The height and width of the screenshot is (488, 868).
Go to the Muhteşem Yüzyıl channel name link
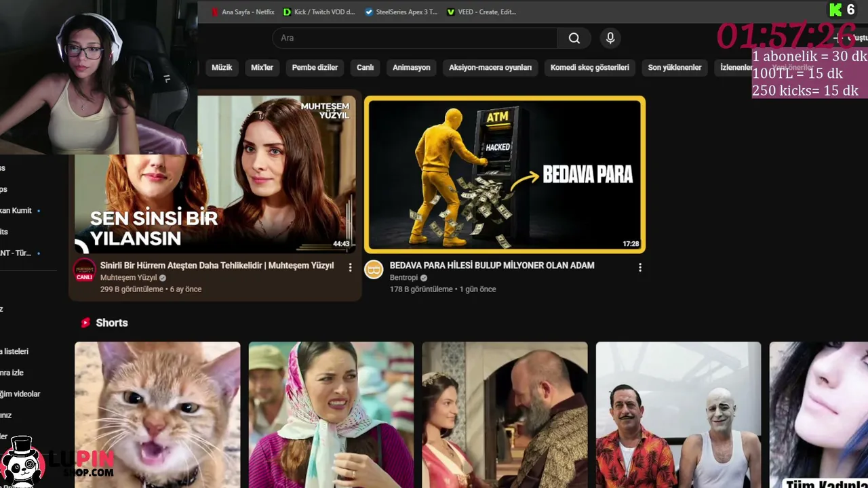click(x=128, y=278)
